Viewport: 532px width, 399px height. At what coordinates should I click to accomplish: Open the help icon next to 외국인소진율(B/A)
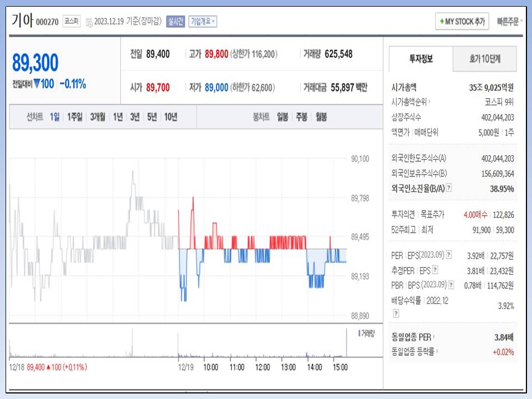(449, 187)
